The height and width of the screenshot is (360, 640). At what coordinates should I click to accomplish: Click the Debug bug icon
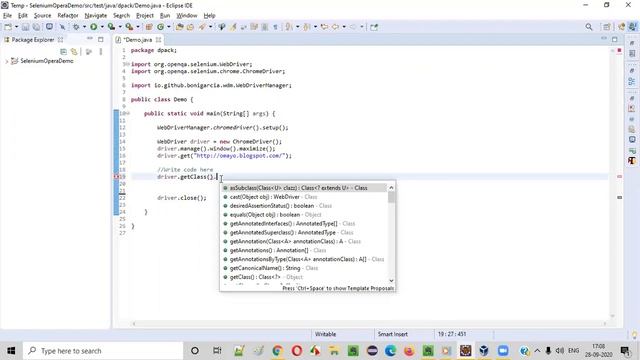[x=76, y=27]
